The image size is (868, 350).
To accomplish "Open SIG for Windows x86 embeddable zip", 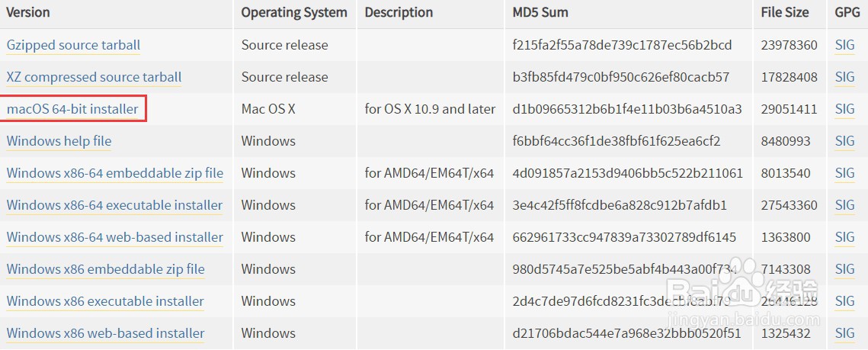I will pyautogui.click(x=844, y=270).
